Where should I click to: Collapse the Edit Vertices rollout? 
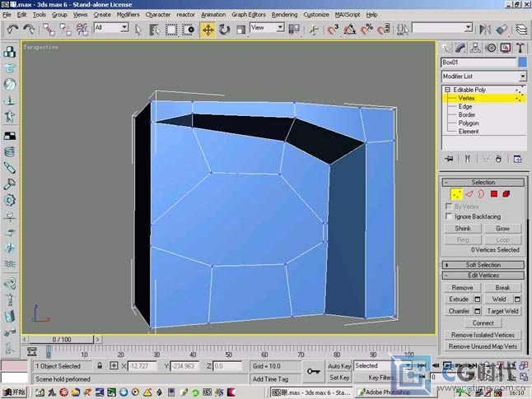pos(483,276)
